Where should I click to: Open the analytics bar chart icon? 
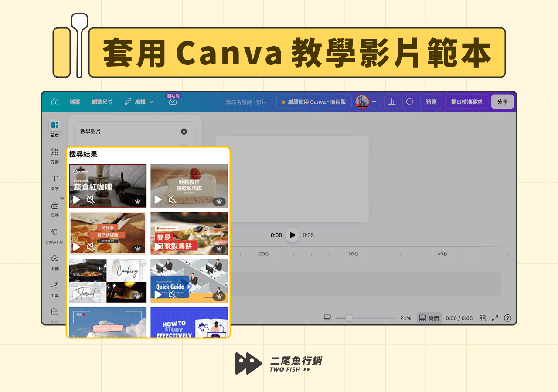392,102
